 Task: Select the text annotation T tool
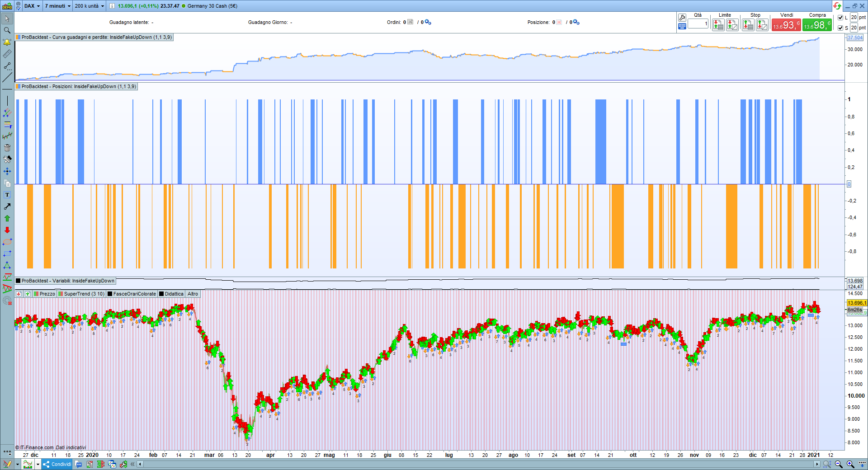7,195
